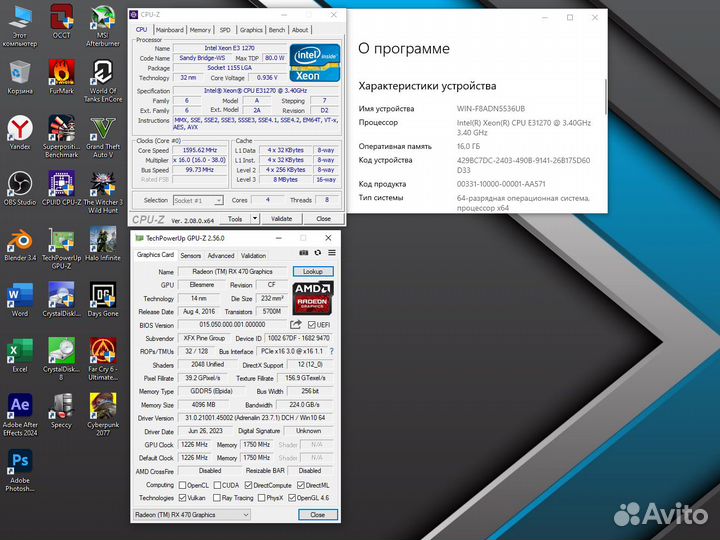Open the Этот компьютер desktop icon
Image resolution: width=720 pixels, height=540 pixels.
(x=20, y=26)
